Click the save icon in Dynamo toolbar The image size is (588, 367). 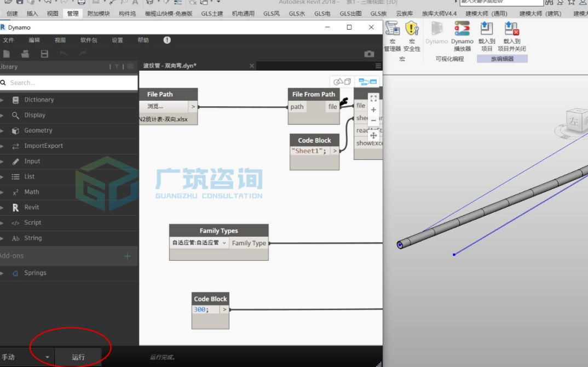pyautogui.click(x=44, y=54)
